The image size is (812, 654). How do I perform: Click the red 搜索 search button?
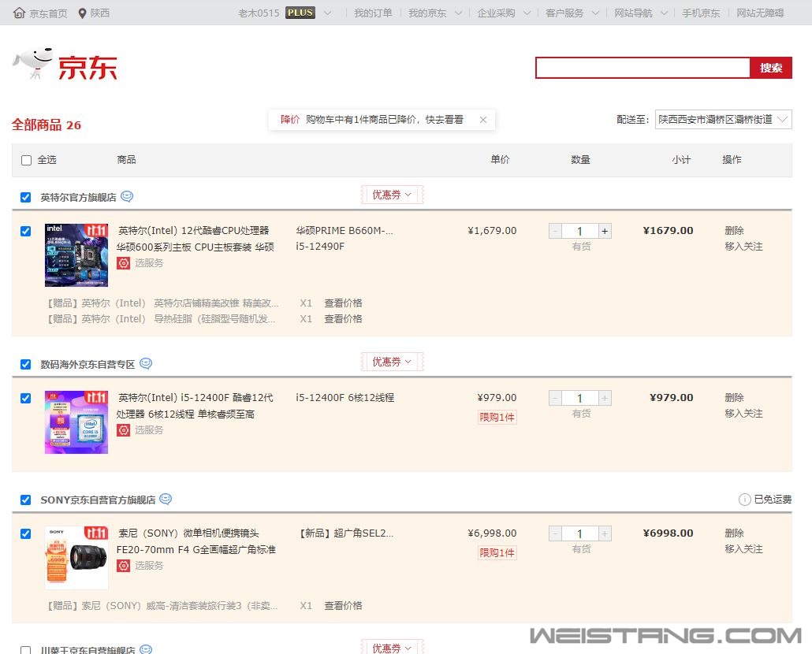(770, 68)
